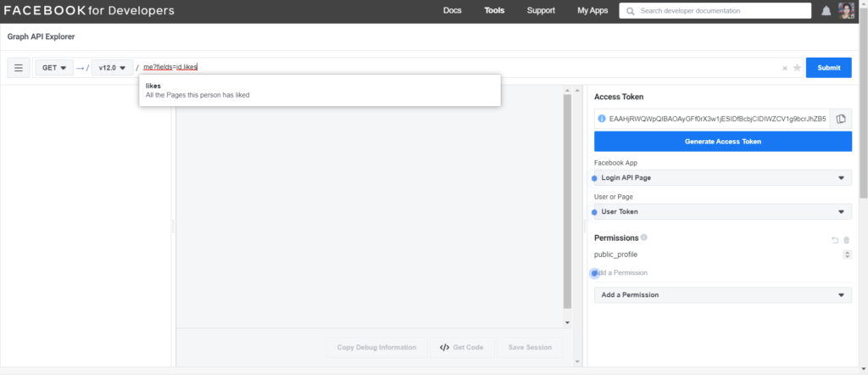The height and width of the screenshot is (375, 868).
Task: Expand the User Token dropdown
Action: [723, 211]
